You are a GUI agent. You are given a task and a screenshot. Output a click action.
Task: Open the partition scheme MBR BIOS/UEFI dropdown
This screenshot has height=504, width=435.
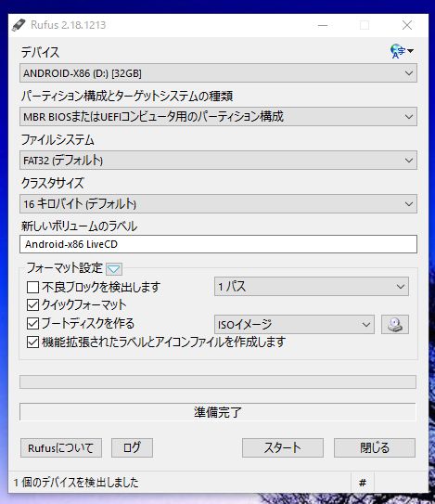(218, 117)
